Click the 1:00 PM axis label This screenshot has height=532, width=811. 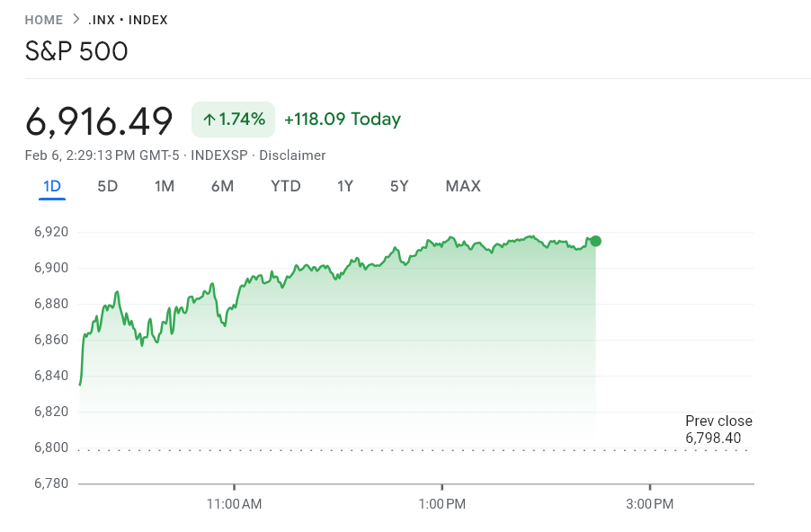click(x=442, y=504)
